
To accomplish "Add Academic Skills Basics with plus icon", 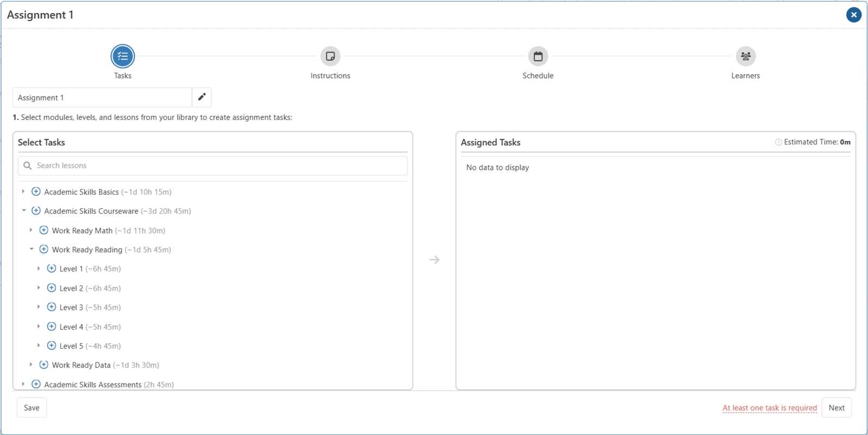I will (36, 191).
